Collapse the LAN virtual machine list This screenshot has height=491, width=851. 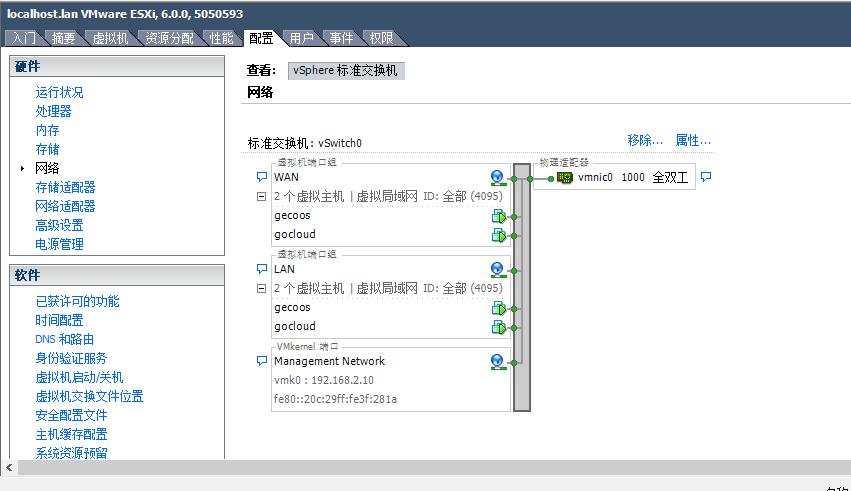262,289
